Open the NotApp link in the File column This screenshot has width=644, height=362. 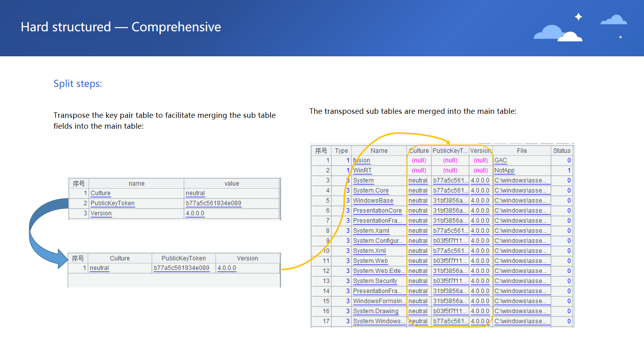pos(504,170)
